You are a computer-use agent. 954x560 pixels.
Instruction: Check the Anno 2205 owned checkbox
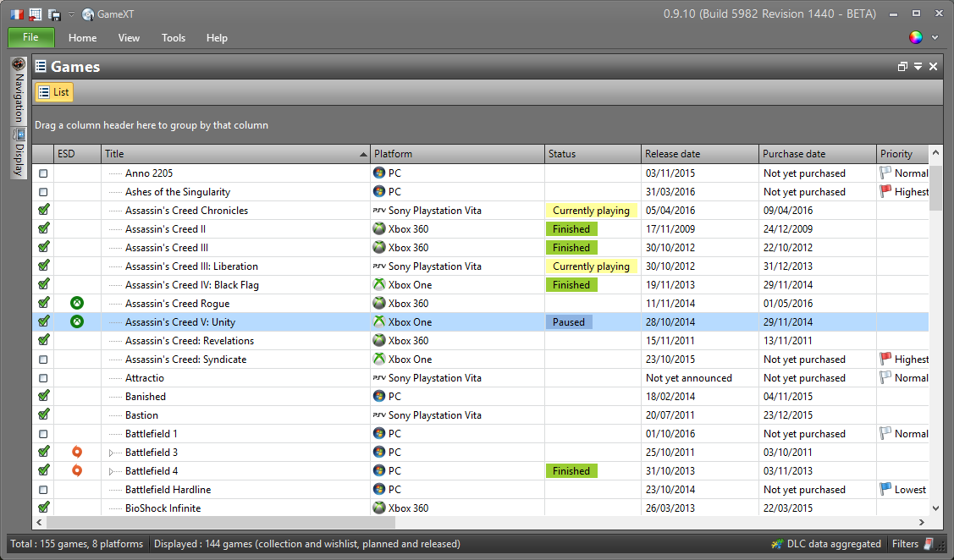[x=43, y=173]
